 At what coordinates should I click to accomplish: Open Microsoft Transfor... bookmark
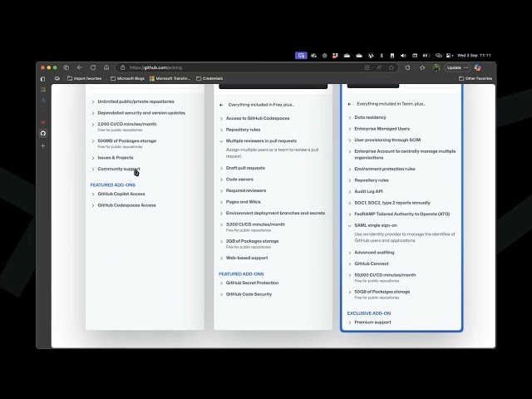tap(170, 78)
